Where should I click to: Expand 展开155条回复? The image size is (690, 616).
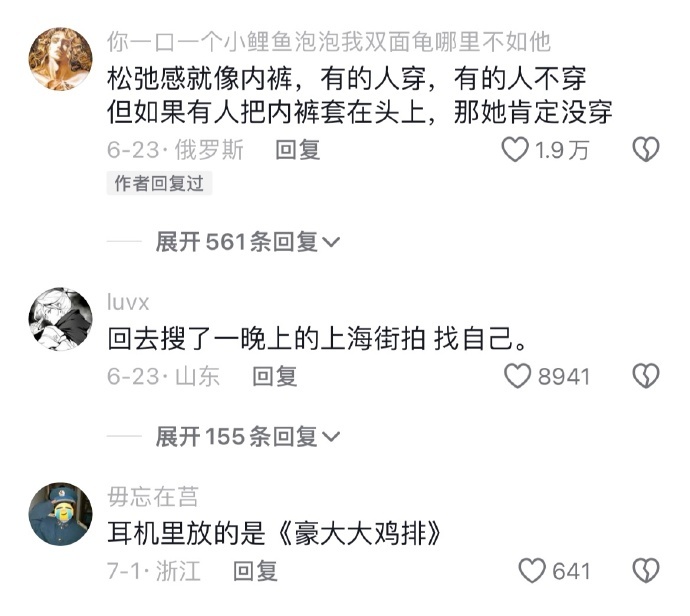pos(248,436)
